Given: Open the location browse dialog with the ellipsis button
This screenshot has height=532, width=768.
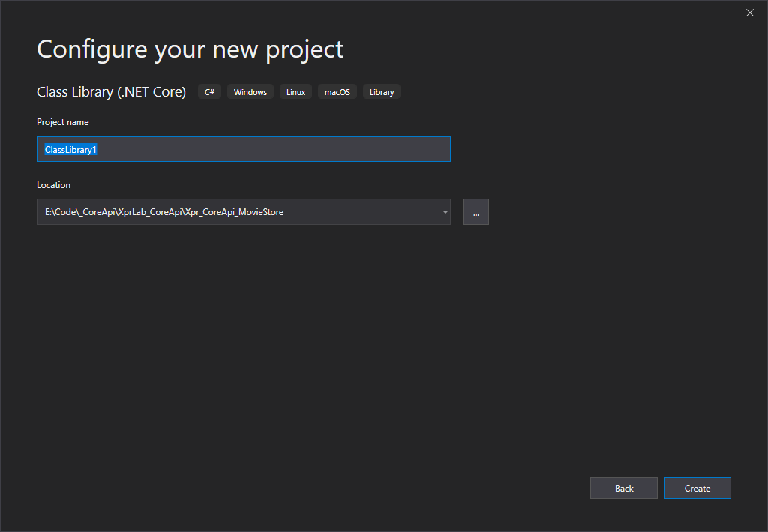Looking at the screenshot, I should [475, 211].
